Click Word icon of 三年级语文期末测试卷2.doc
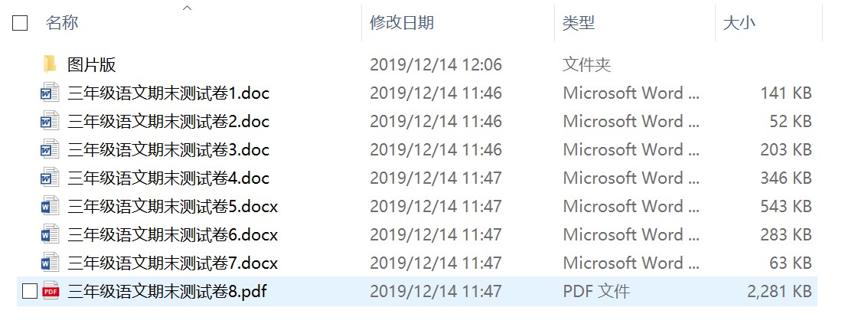The width and height of the screenshot is (868, 327). click(x=50, y=121)
